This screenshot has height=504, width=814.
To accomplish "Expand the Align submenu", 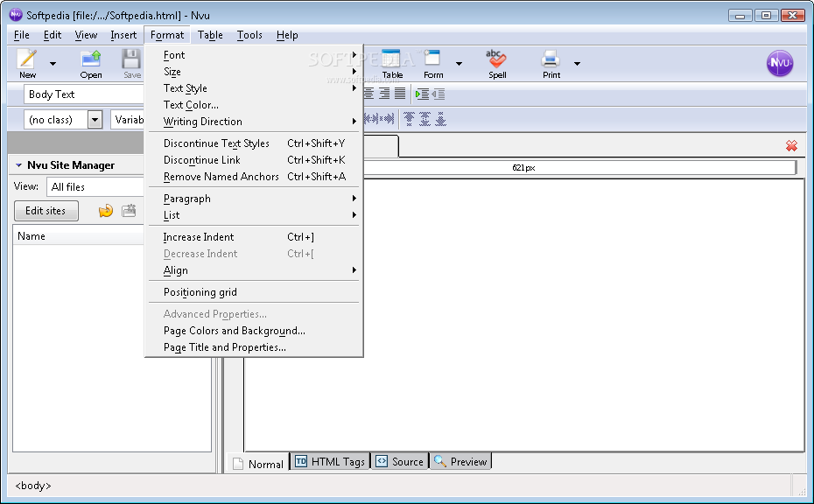I will click(x=254, y=270).
